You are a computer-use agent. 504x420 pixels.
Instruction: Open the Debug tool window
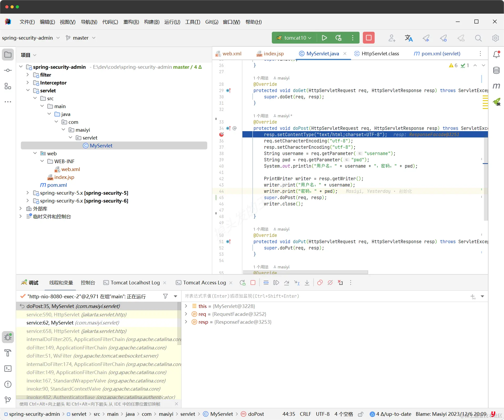pyautogui.click(x=8, y=337)
